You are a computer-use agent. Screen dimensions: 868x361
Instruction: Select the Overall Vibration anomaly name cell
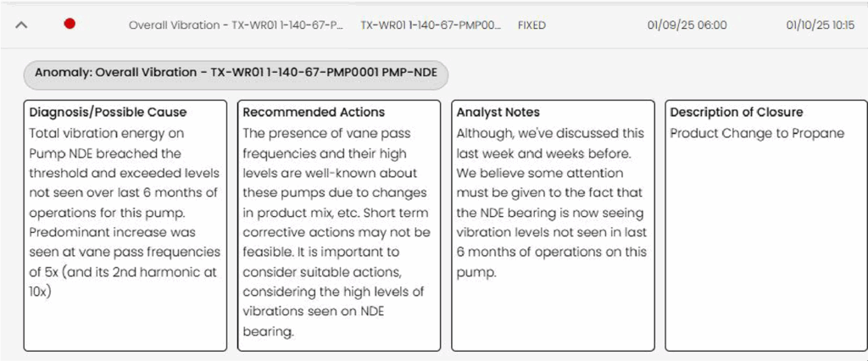[x=236, y=25]
